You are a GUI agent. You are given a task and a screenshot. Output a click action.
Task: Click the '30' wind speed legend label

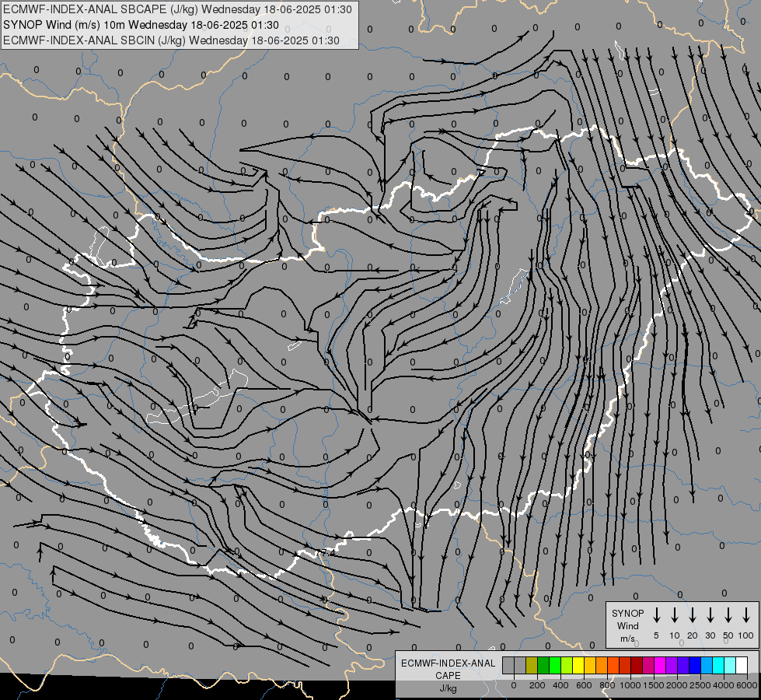click(x=710, y=635)
